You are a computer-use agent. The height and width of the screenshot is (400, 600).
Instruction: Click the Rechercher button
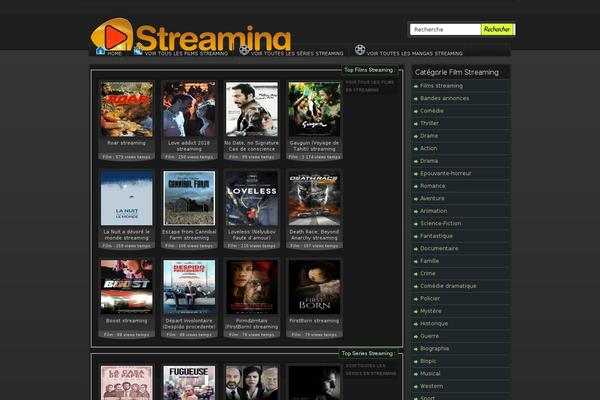pyautogui.click(x=497, y=29)
